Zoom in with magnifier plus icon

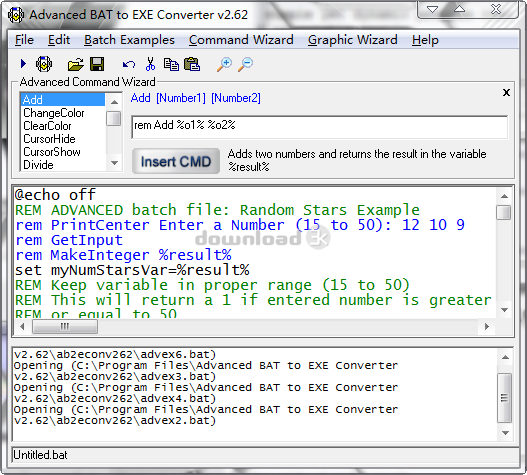tap(224, 64)
